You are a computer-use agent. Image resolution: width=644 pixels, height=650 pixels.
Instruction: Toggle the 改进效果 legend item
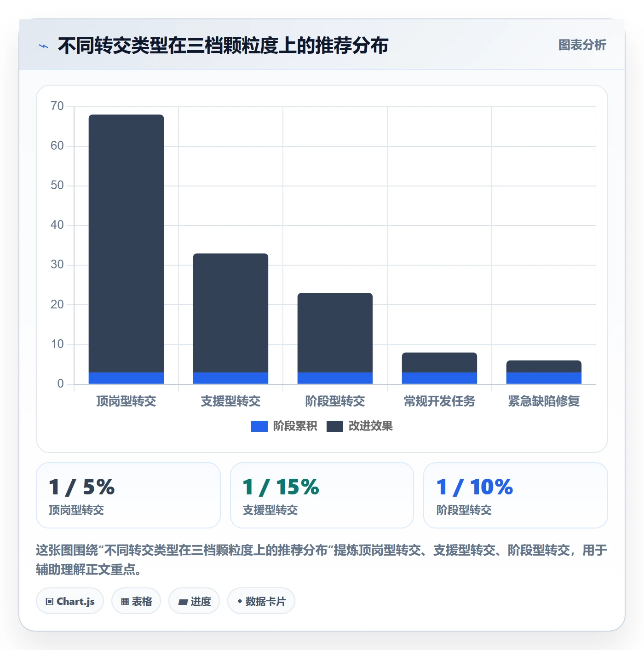click(360, 426)
